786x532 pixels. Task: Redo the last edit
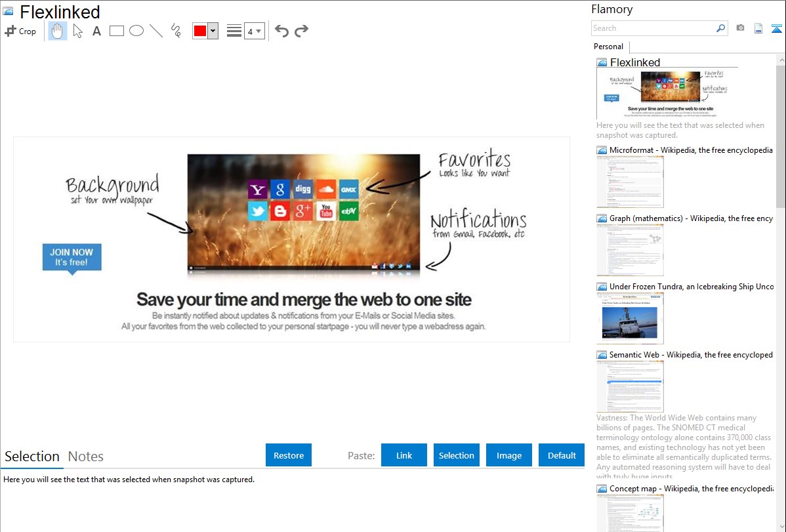[x=301, y=31]
